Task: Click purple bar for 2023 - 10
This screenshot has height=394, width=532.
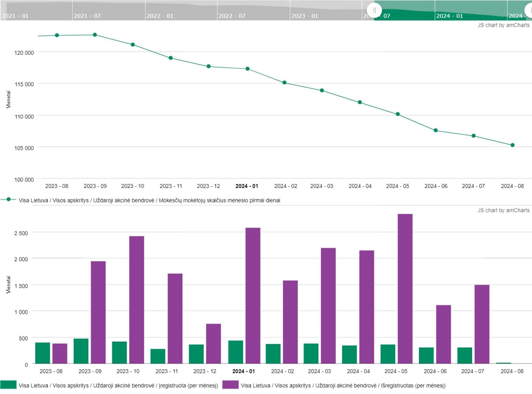Action: [x=137, y=300]
